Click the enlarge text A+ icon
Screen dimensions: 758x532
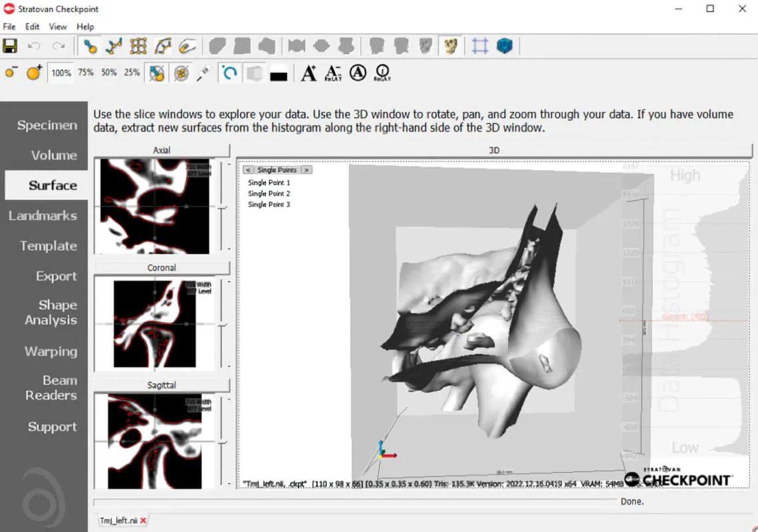(x=309, y=73)
